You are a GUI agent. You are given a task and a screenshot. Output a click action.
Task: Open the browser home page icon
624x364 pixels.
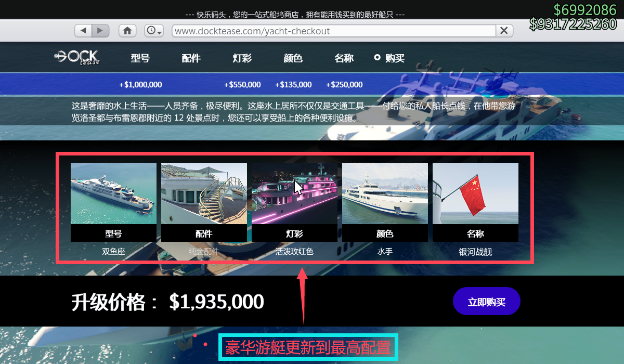[127, 31]
